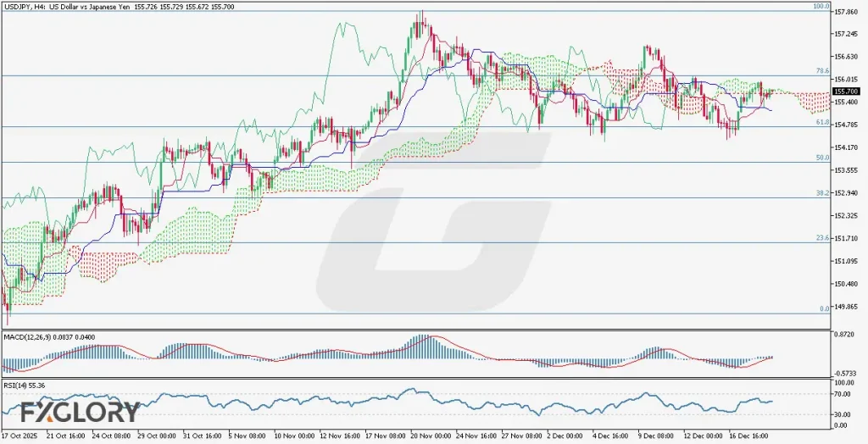Click the 151.095 price axis value
This screenshot has height=444, width=868.
(x=845, y=261)
